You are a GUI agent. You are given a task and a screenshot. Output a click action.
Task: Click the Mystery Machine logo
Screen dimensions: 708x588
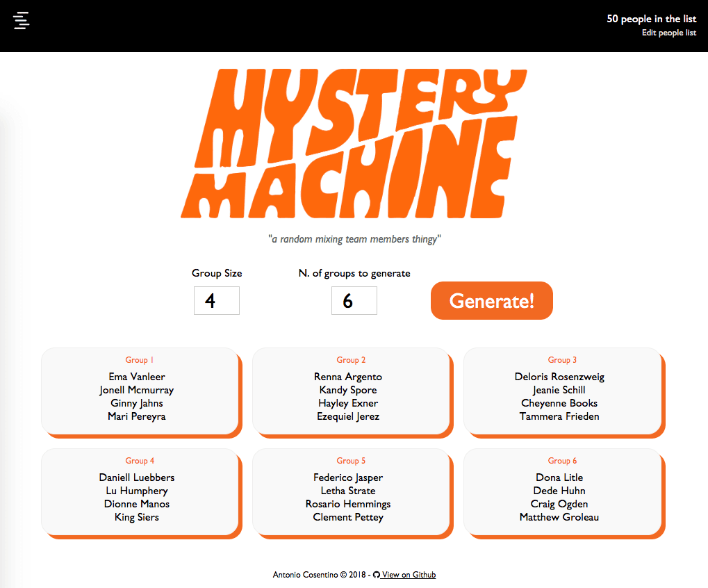tap(354, 144)
